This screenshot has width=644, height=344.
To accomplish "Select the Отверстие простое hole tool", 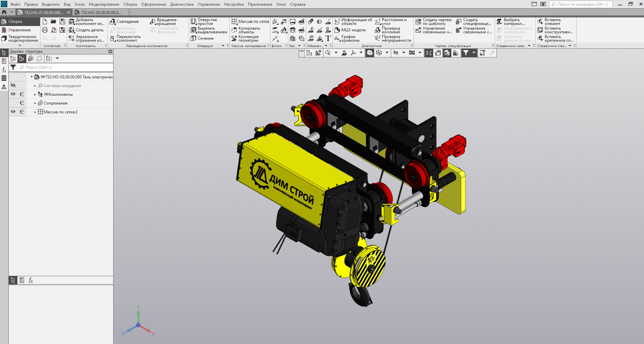I will (x=204, y=21).
